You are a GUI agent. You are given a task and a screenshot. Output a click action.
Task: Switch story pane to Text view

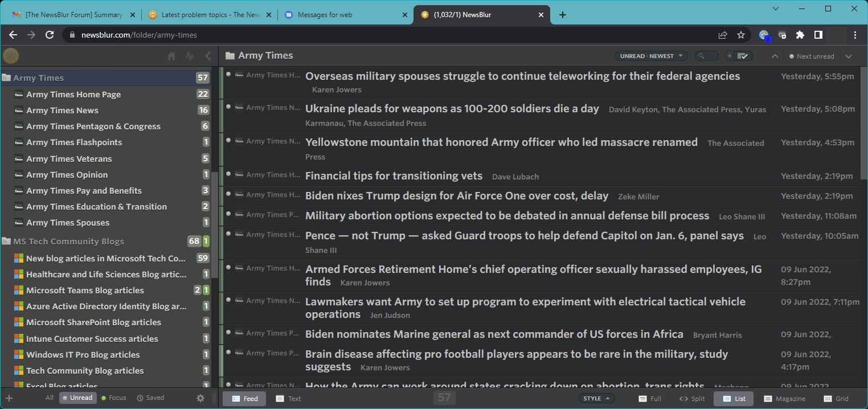(288, 398)
